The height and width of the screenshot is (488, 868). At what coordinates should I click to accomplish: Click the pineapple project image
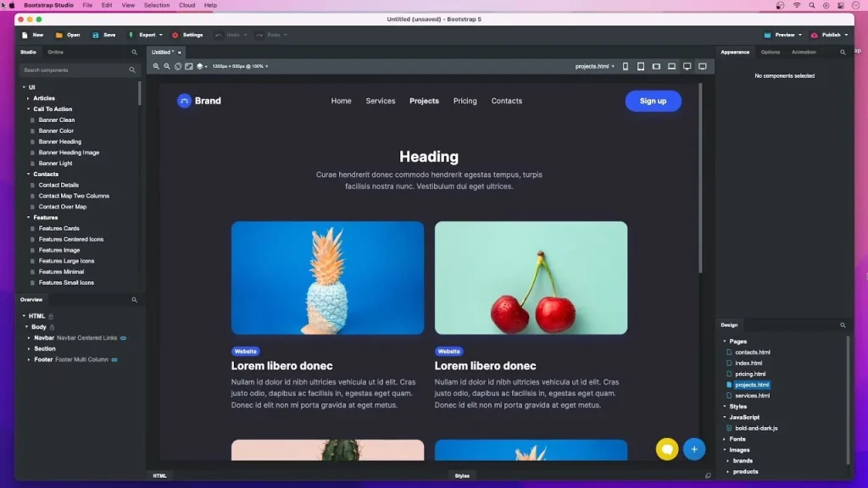pos(328,278)
